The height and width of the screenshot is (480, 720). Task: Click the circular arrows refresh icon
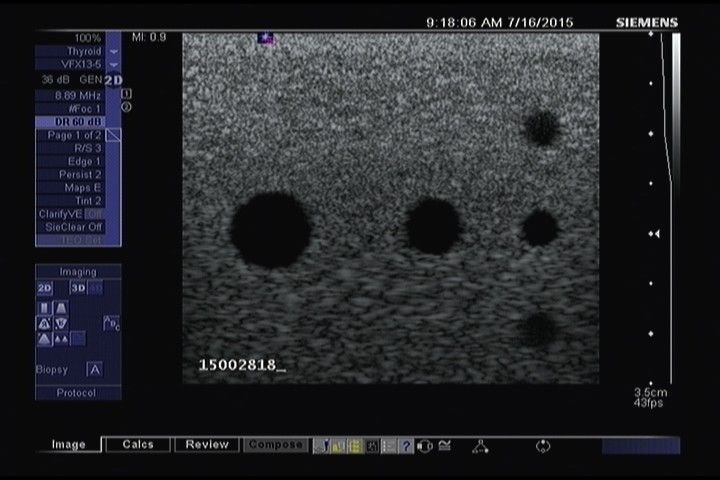click(543, 446)
